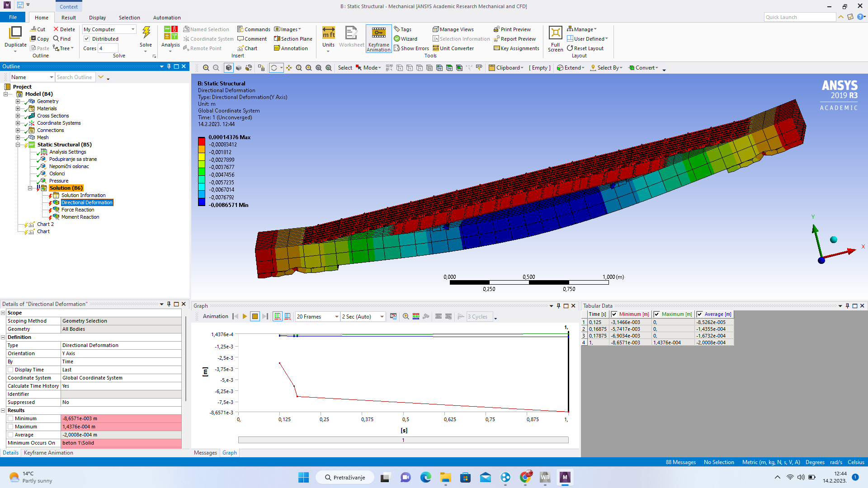The width and height of the screenshot is (868, 488).
Task: Open the Select By dropdown
Action: coord(606,68)
